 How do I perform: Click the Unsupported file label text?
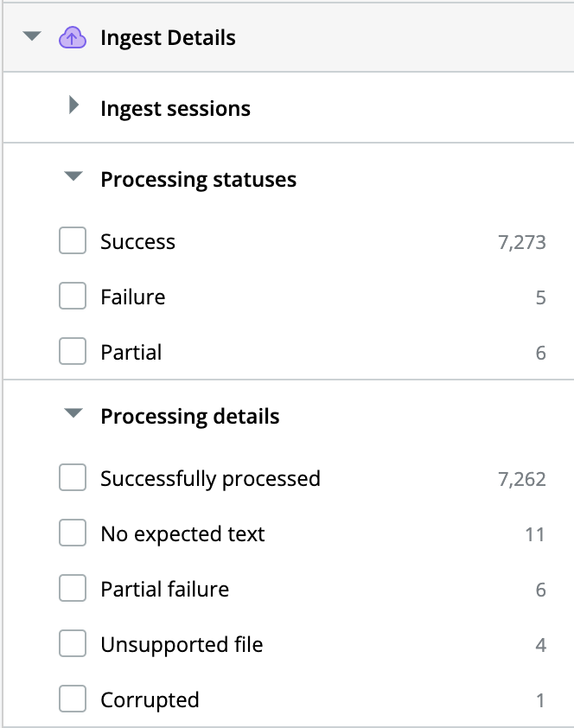[x=182, y=645]
